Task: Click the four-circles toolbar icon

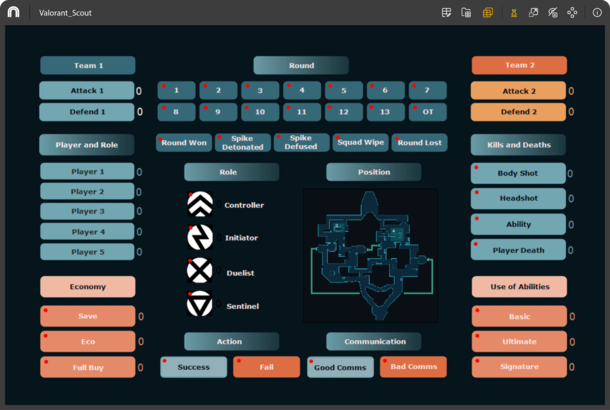Action: pyautogui.click(x=572, y=12)
